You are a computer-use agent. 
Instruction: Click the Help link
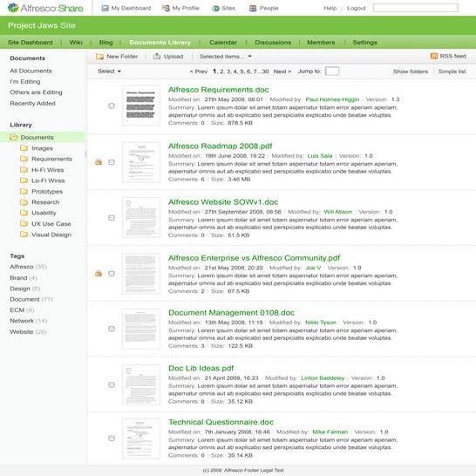330,8
